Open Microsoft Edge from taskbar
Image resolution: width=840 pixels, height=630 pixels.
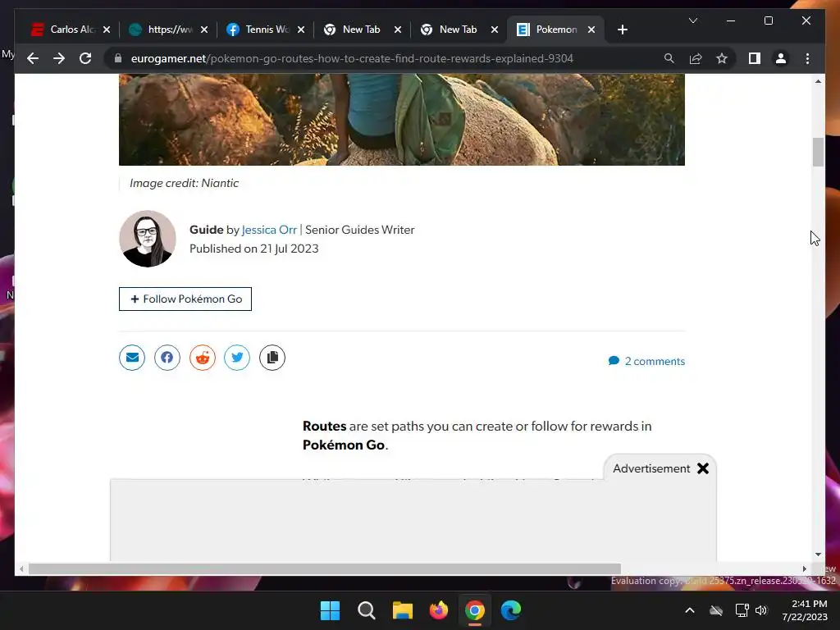click(511, 610)
